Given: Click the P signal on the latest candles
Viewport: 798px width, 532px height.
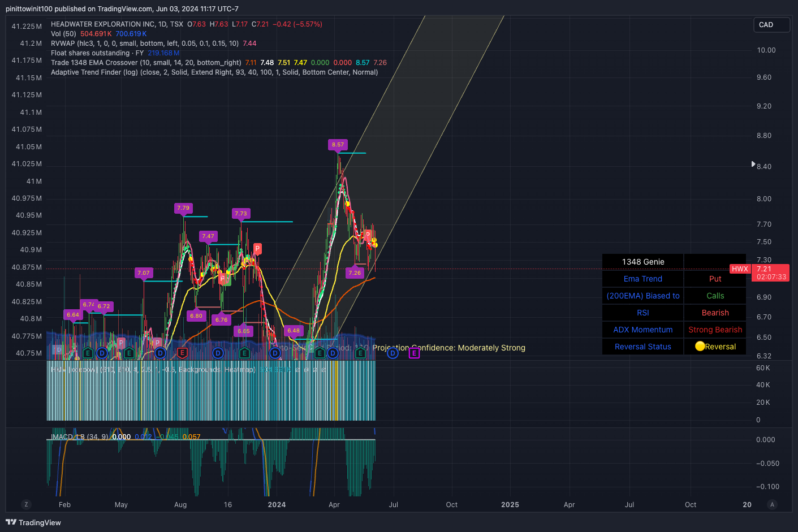Looking at the screenshot, I should coord(368,234).
